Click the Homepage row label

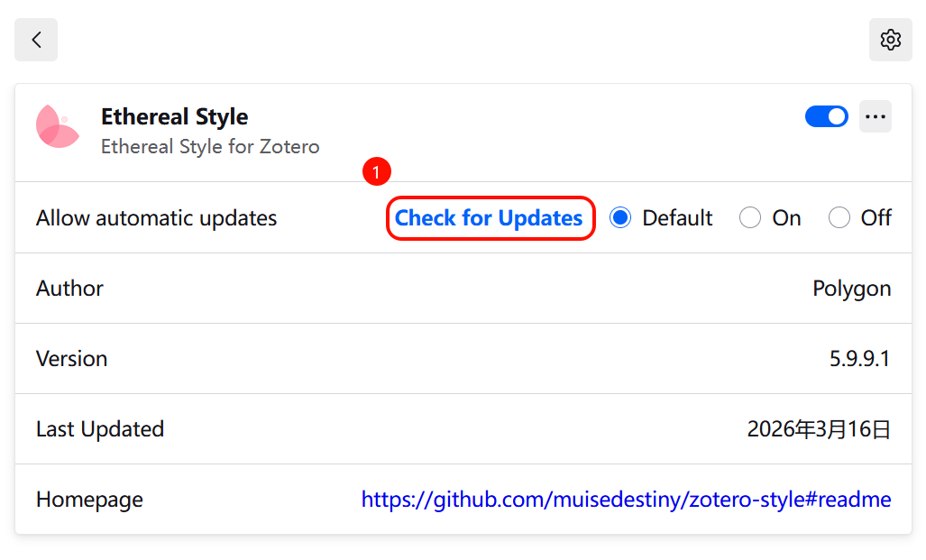click(90, 500)
